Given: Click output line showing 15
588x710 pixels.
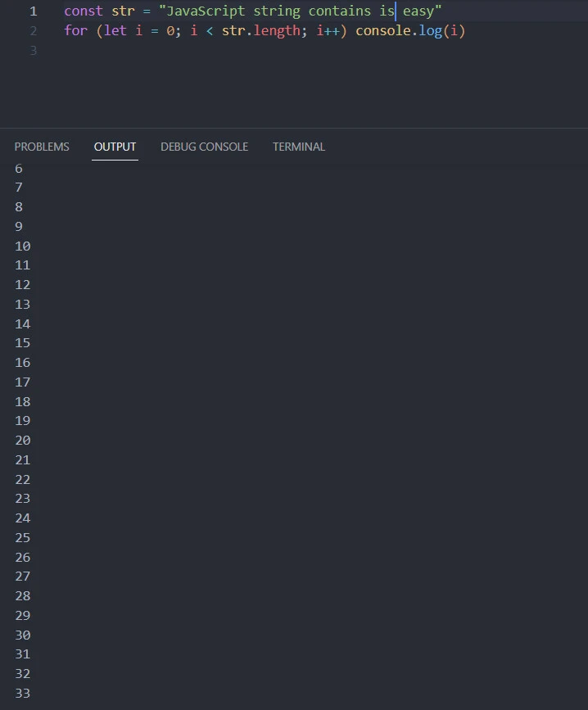Looking at the screenshot, I should click(22, 343).
